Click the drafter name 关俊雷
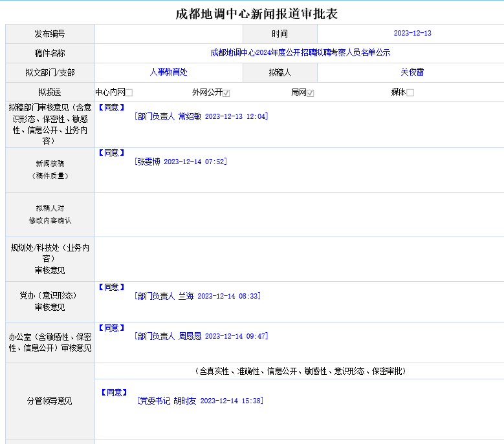This screenshot has width=504, height=444. pyautogui.click(x=412, y=72)
